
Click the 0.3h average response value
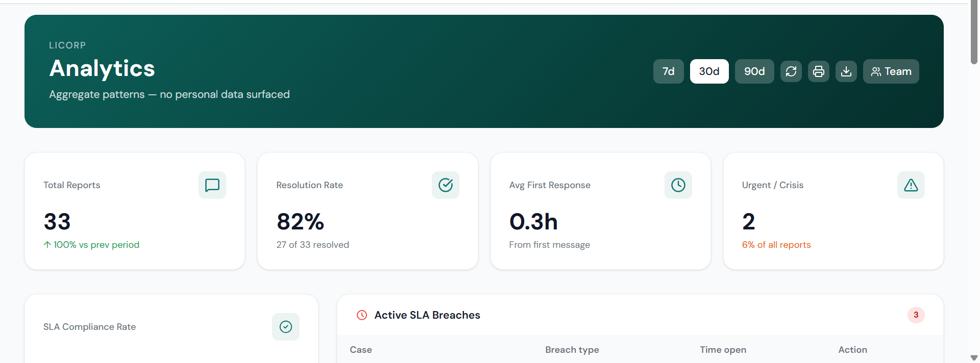click(x=533, y=222)
